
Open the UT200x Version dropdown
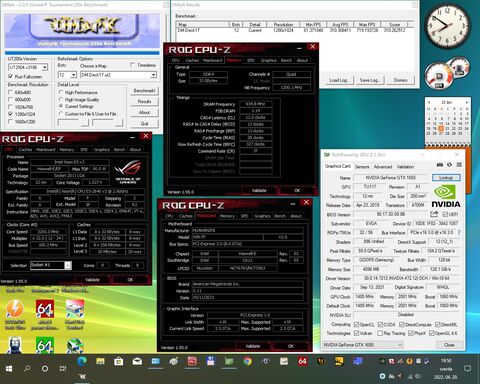pyautogui.click(x=45, y=67)
